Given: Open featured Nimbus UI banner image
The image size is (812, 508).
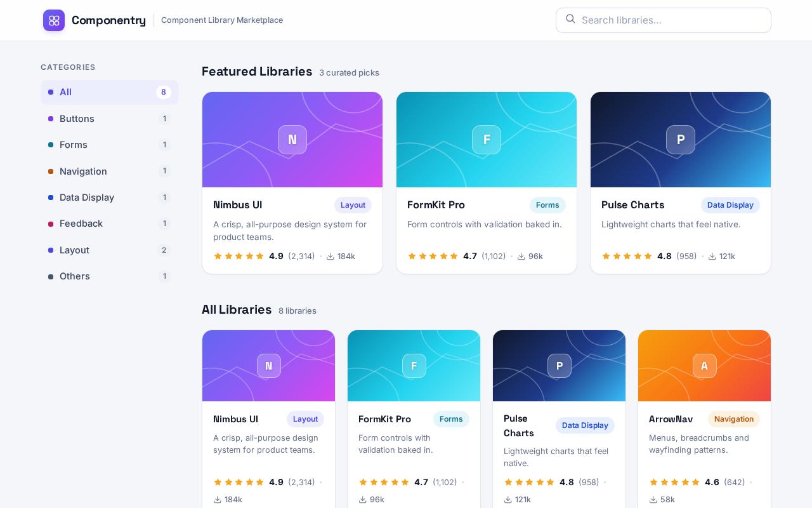Looking at the screenshot, I should point(292,140).
